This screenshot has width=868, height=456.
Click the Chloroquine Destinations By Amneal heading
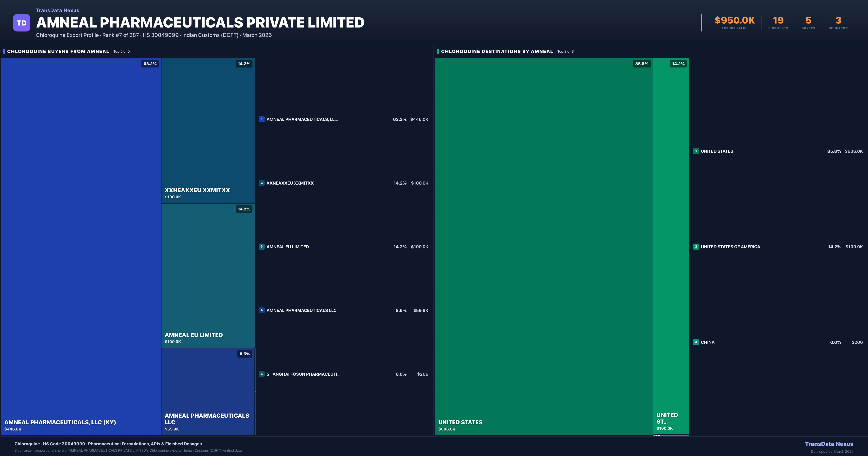pyautogui.click(x=497, y=51)
